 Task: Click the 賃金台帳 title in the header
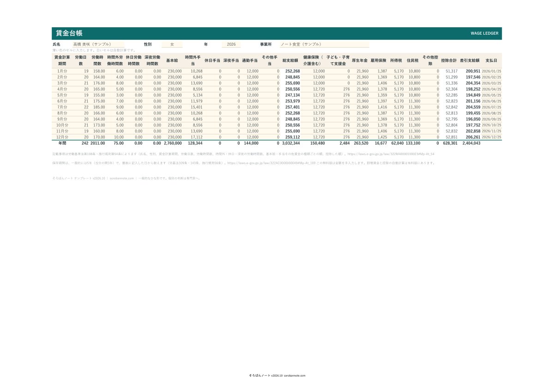coord(69,33)
